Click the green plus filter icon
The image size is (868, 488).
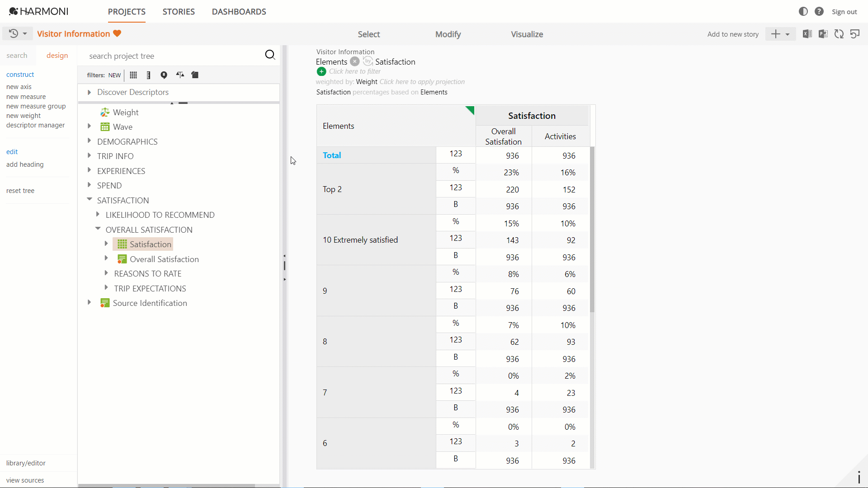tap(321, 71)
